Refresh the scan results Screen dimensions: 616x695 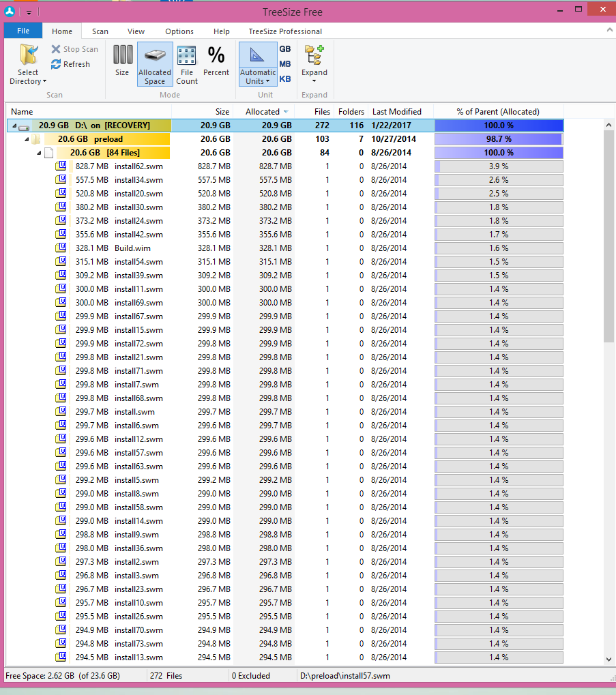(71, 64)
